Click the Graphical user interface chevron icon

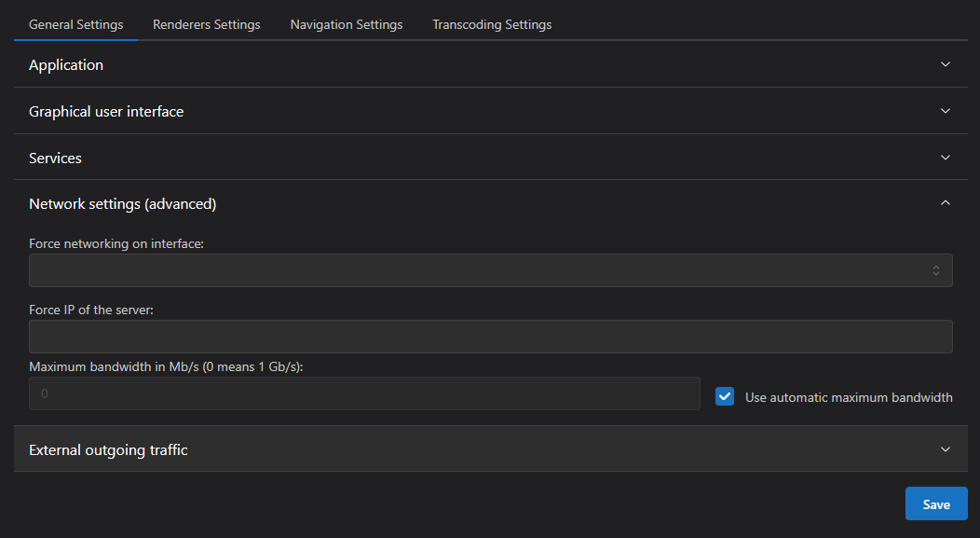(945, 111)
